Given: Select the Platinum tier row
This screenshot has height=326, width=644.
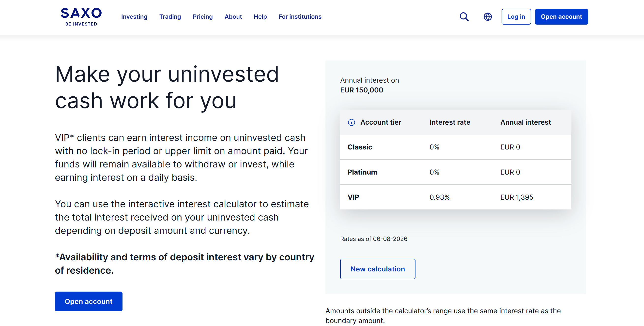Looking at the screenshot, I should 456,172.
